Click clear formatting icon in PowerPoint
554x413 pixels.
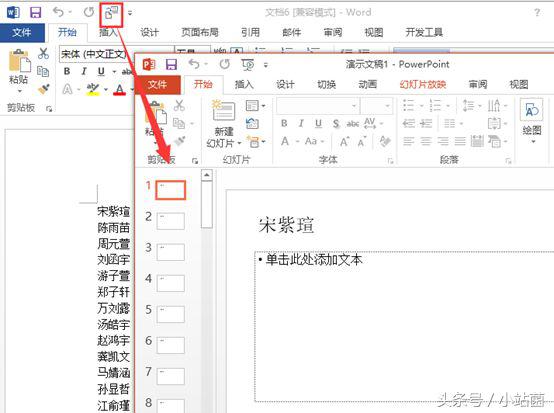(x=384, y=142)
